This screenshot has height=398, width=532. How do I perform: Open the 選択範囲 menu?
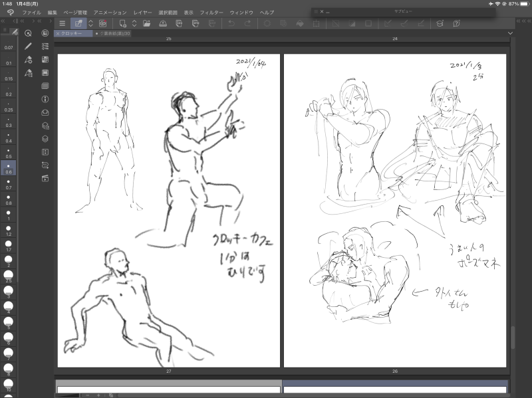[168, 13]
